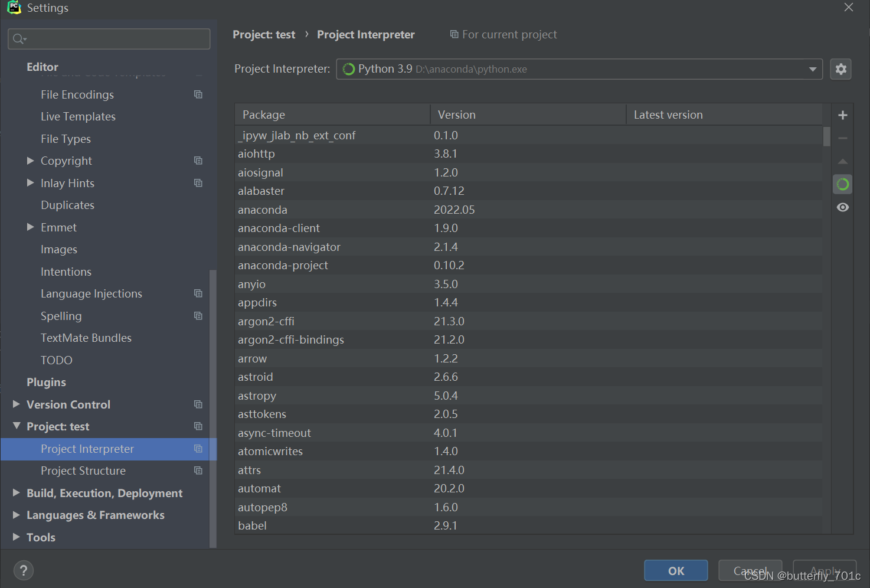Click the PyCharm logo in title bar

(x=14, y=7)
